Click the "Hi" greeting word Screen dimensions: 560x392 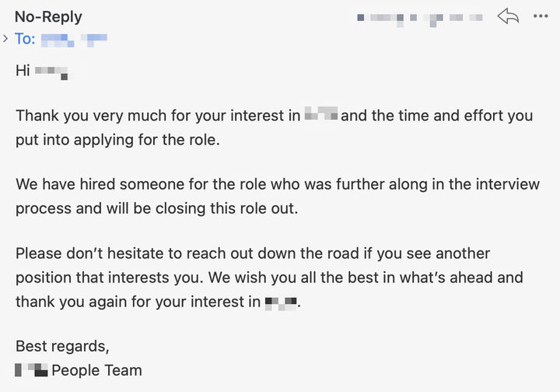pyautogui.click(x=23, y=70)
